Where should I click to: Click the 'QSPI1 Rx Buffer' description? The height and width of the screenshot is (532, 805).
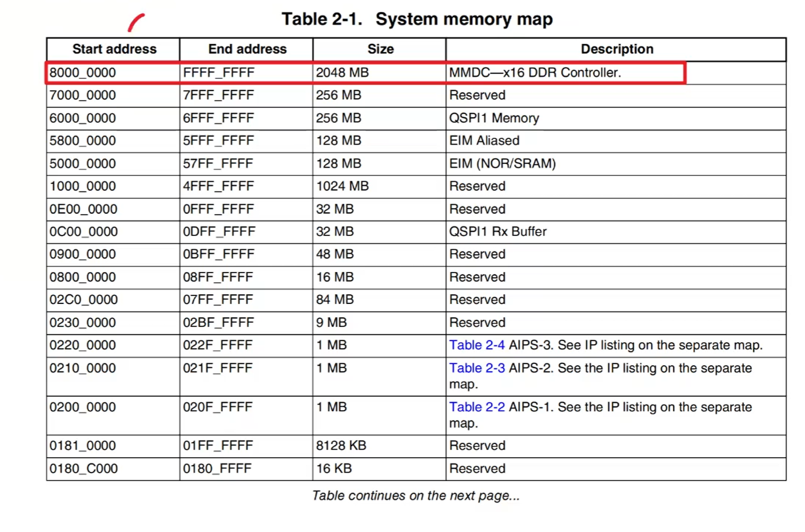tap(498, 231)
